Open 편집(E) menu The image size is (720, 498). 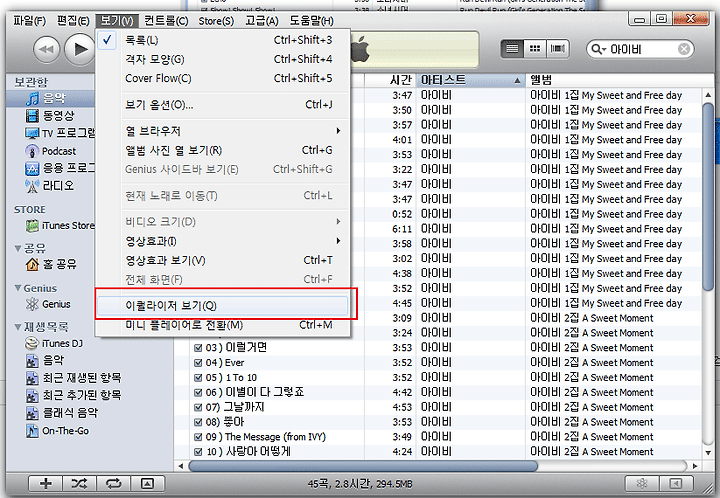pos(73,21)
